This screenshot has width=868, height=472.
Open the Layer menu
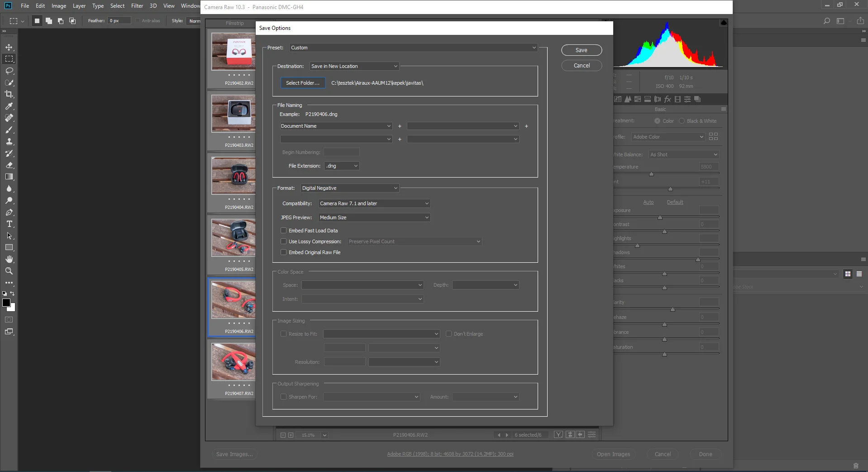click(79, 6)
